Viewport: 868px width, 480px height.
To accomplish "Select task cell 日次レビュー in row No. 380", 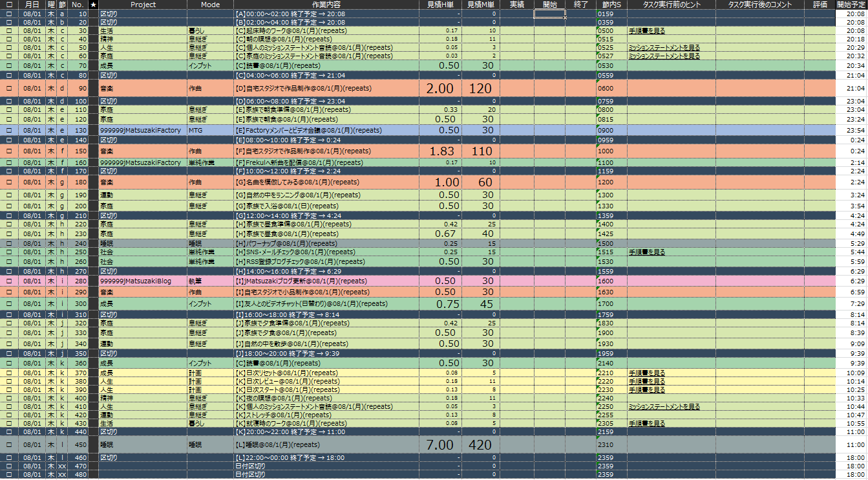I will (x=326, y=381).
